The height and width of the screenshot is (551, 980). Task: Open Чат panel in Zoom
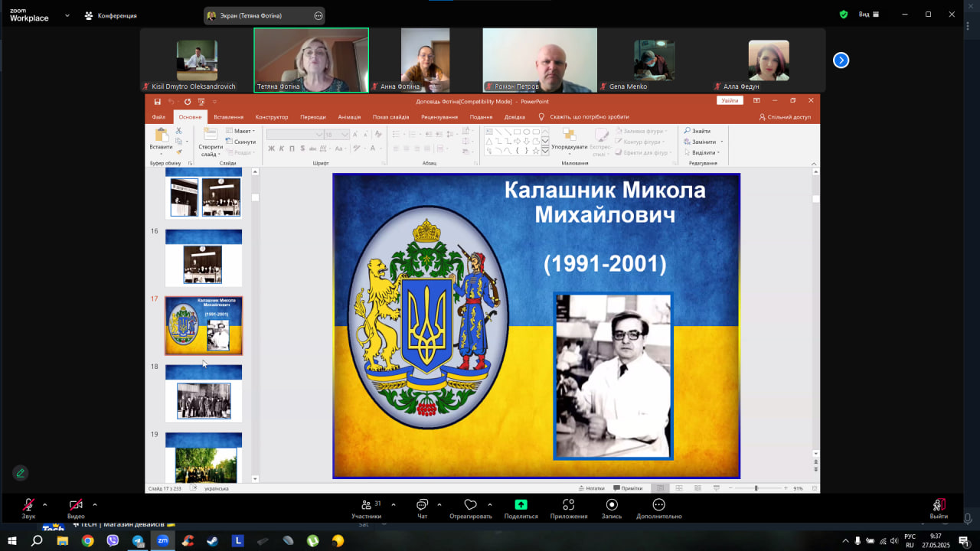coord(422,508)
